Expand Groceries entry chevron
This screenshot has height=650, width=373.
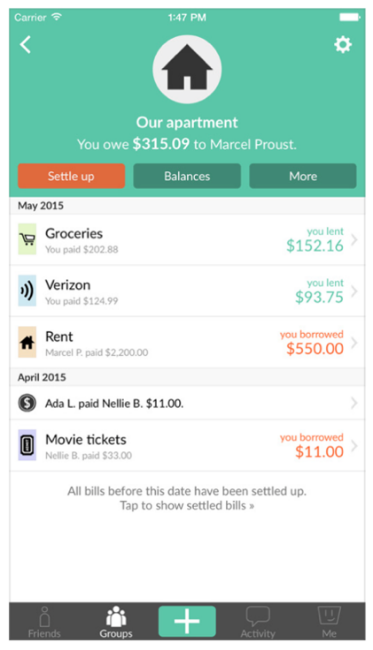point(354,239)
